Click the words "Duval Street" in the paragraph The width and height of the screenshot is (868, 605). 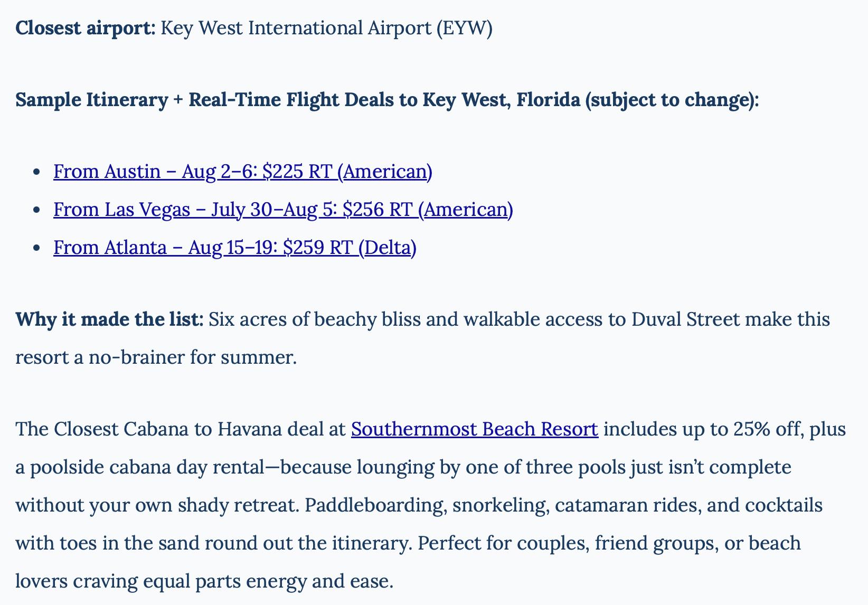click(x=685, y=319)
